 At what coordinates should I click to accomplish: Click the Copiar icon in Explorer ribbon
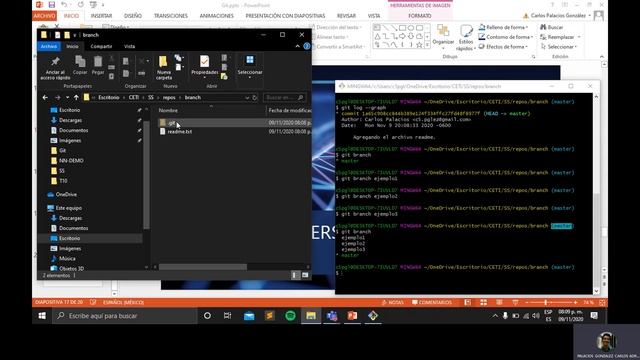coord(80,65)
